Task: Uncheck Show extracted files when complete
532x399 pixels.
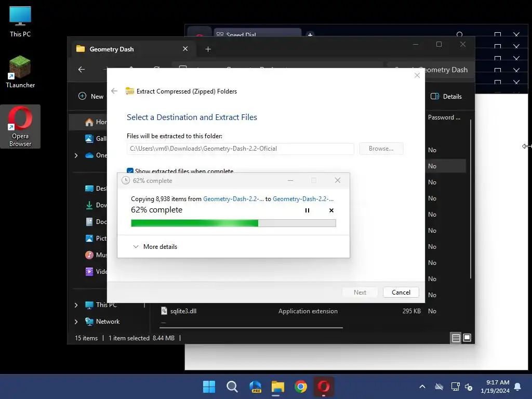Action: [130, 170]
